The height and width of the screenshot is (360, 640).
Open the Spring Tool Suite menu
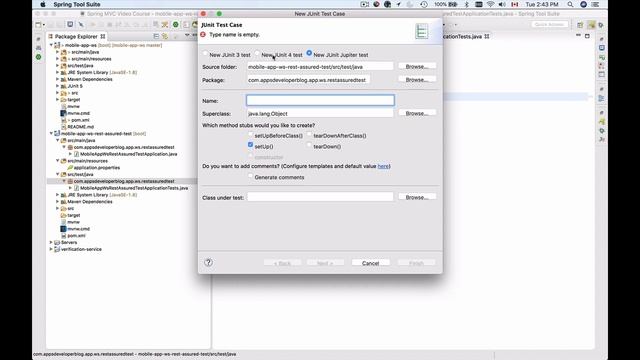point(77,4)
